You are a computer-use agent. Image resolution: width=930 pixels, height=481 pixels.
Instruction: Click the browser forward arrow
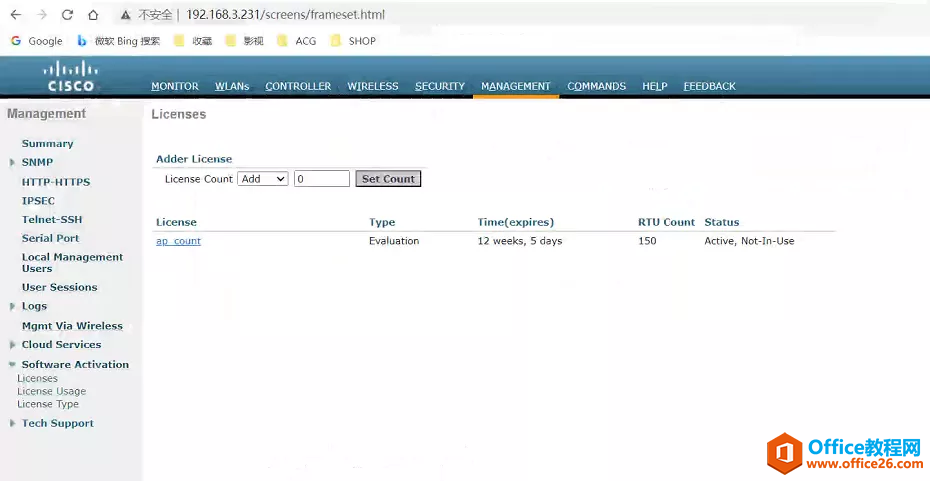point(42,15)
